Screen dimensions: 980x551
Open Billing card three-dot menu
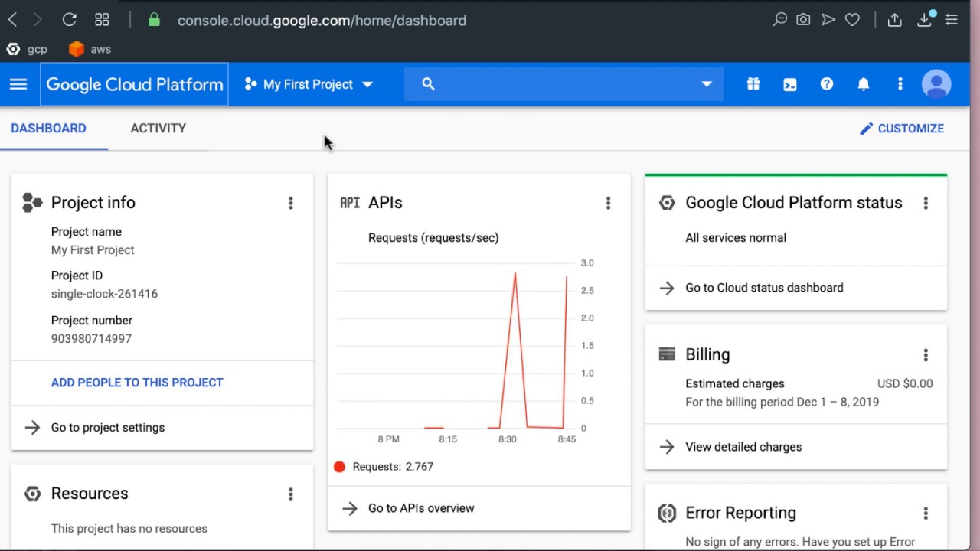926,355
